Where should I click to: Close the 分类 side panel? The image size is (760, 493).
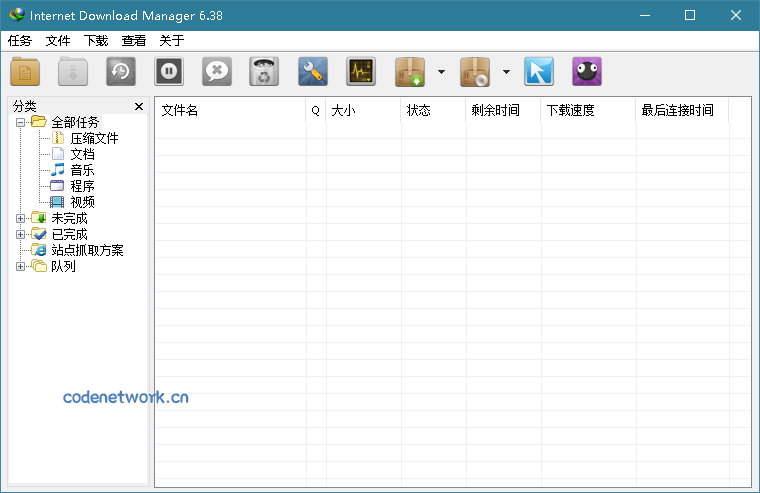139,106
